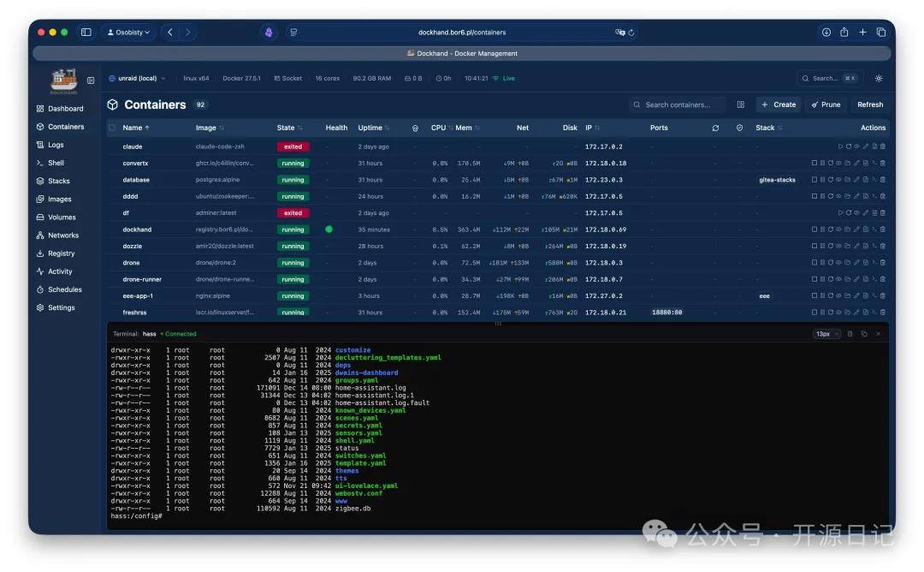This screenshot has height=572, width=924.
Task: Sort containers by IP column
Action: pos(592,128)
